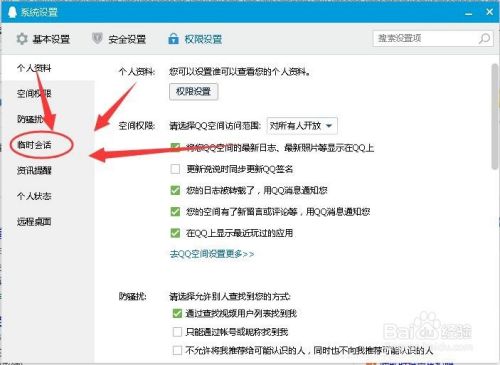This screenshot has height=365, width=500.
Task: Open the 基本设置 tab
Action: click(43, 39)
